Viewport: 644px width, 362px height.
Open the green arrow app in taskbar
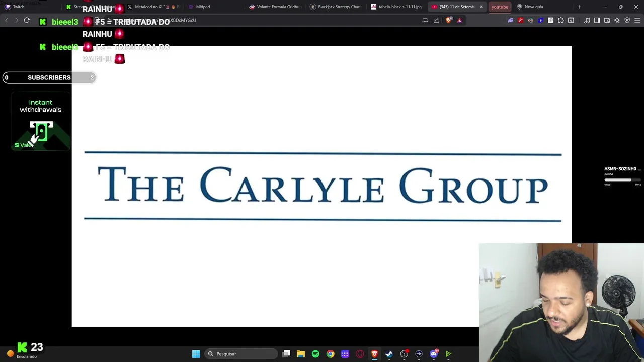[x=448, y=354]
